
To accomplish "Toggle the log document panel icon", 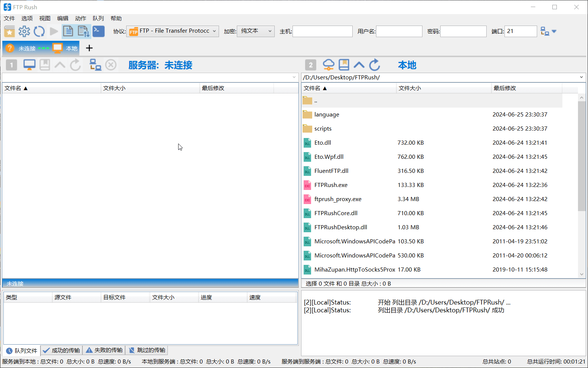I will click(68, 32).
